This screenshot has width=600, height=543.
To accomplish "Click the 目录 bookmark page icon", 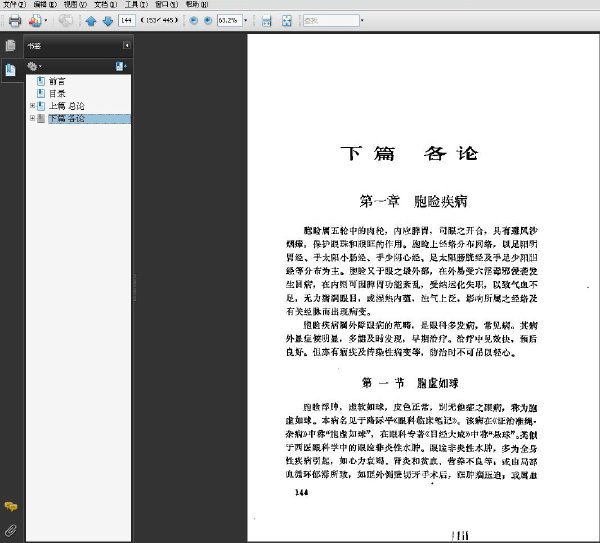I will 41,93.
